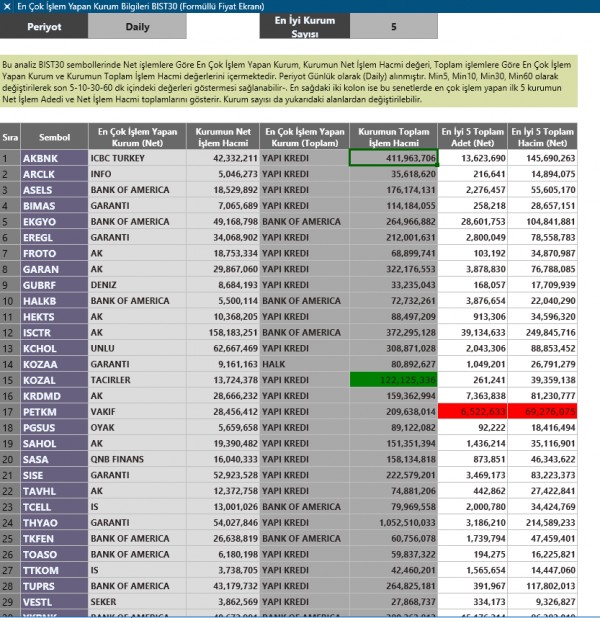Select the HEKTS symbol cell

pos(54,316)
